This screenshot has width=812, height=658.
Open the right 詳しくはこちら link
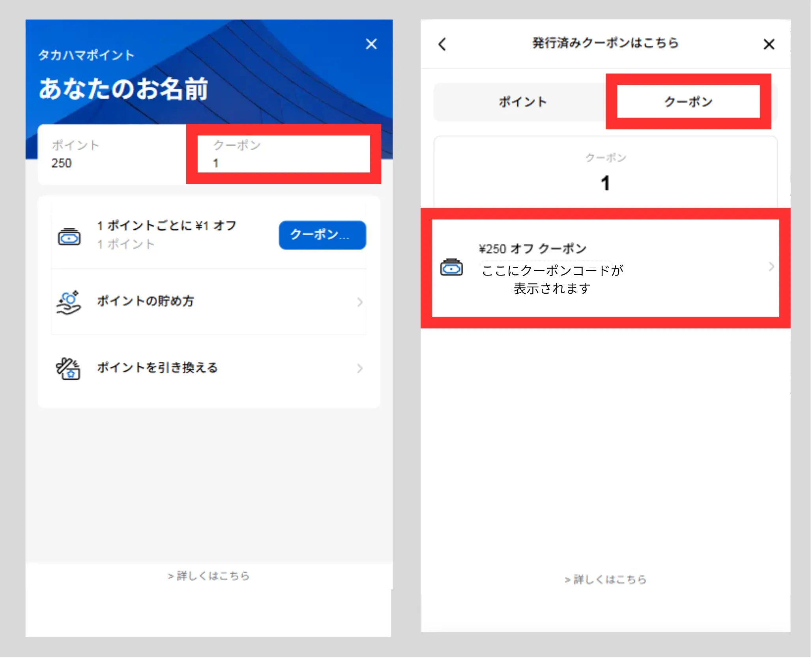click(x=606, y=580)
